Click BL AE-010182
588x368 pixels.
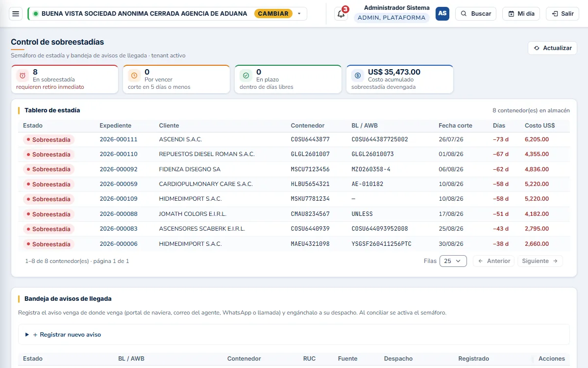(367, 184)
